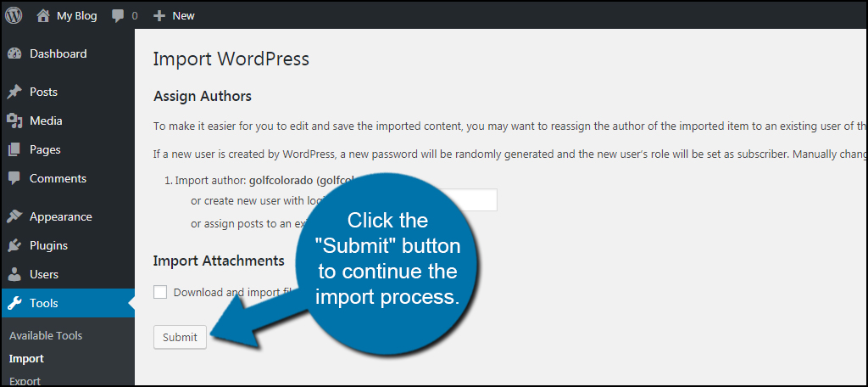Select the Posts pushpin icon

(14, 92)
